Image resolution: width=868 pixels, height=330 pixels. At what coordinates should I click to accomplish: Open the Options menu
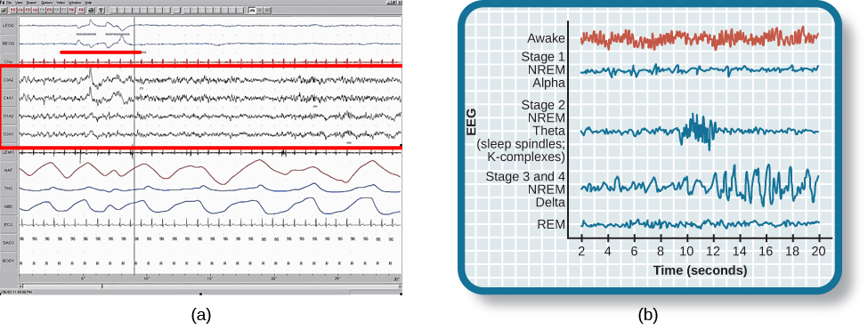pos(46,3)
